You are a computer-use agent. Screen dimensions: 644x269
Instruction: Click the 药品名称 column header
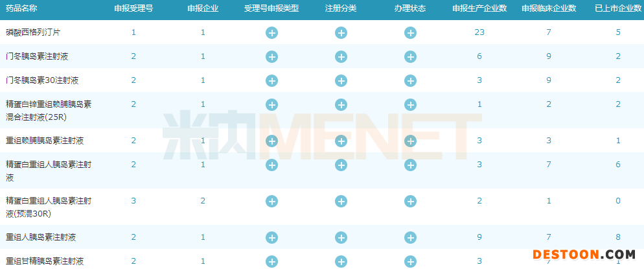pos(21,9)
